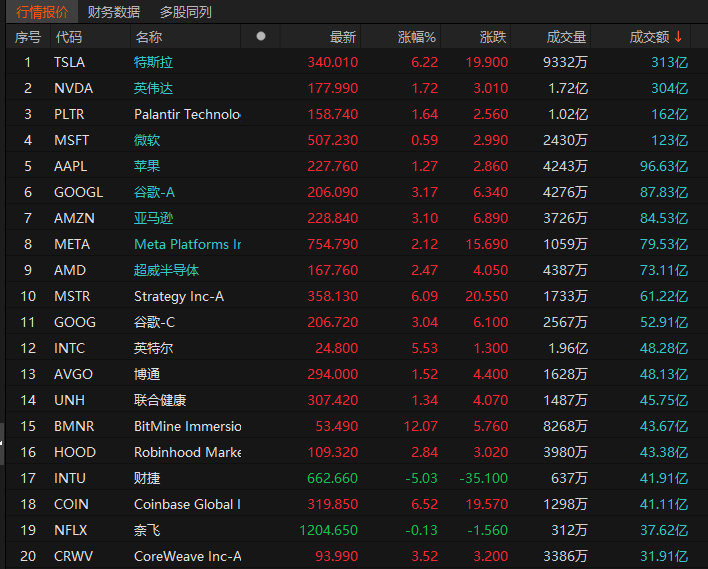
Task: Open CoreWeave Inc-A stock name
Action: click(187, 556)
